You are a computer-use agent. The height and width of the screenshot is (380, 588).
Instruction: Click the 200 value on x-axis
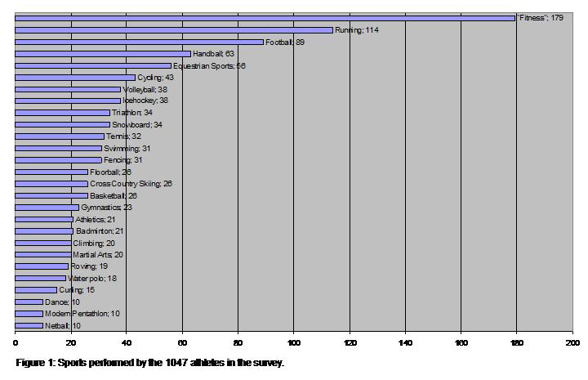tap(571, 342)
